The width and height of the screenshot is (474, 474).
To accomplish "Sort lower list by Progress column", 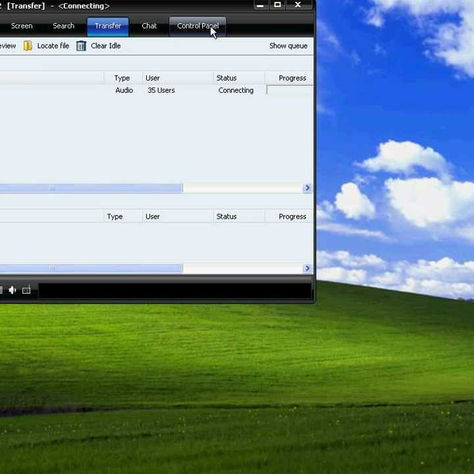I will [x=289, y=217].
